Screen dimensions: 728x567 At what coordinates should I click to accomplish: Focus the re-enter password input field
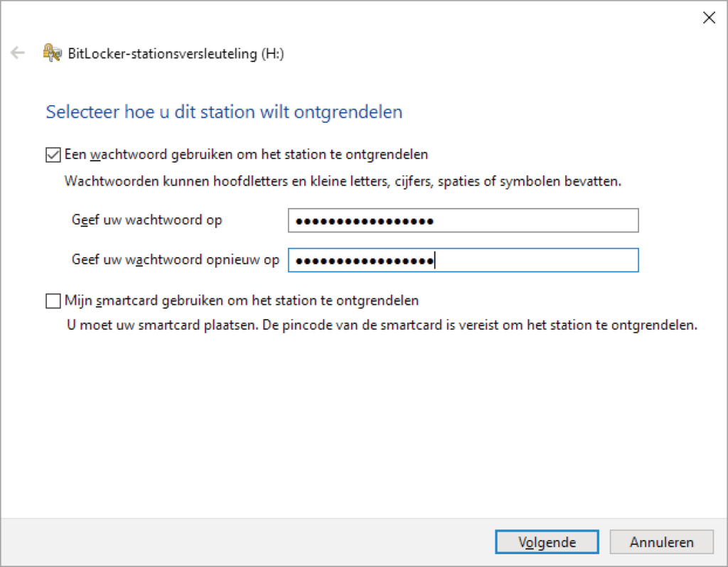[463, 261]
